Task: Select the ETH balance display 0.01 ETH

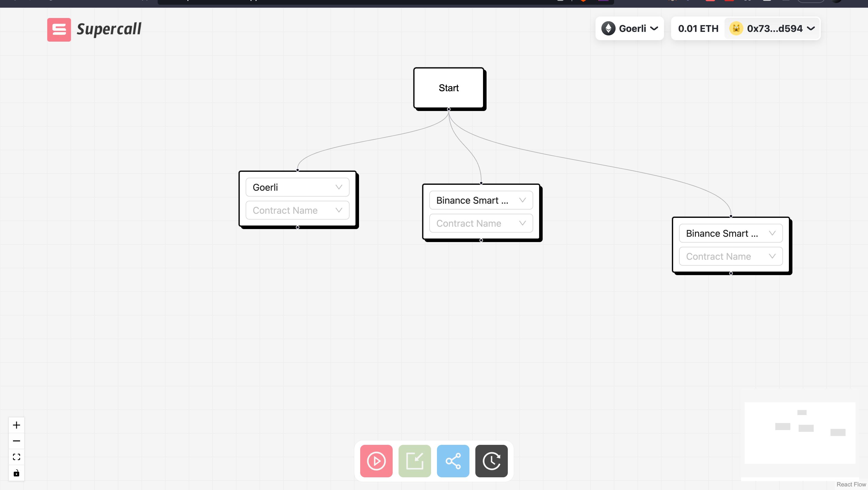Action: click(x=698, y=28)
